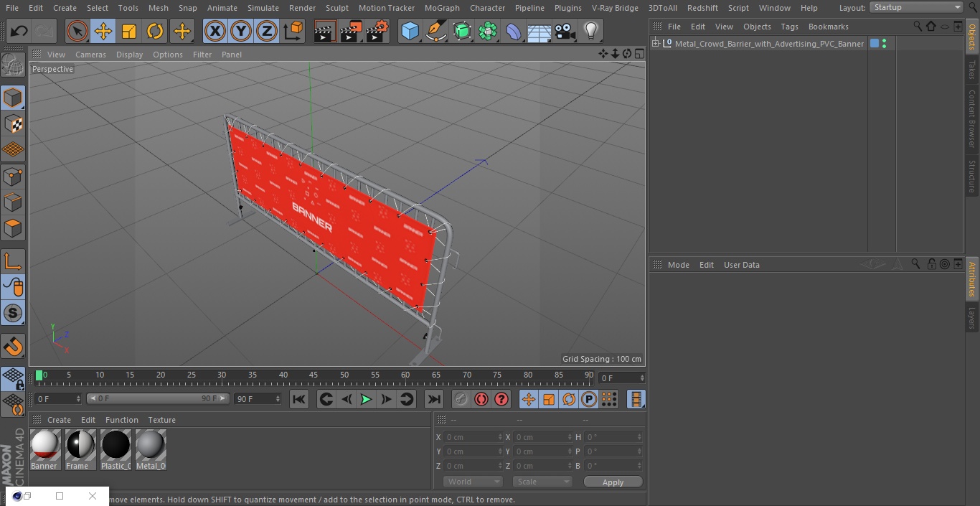This screenshot has height=506, width=980.
Task: Toggle Viewport Solo S icon
Action: 13,313
